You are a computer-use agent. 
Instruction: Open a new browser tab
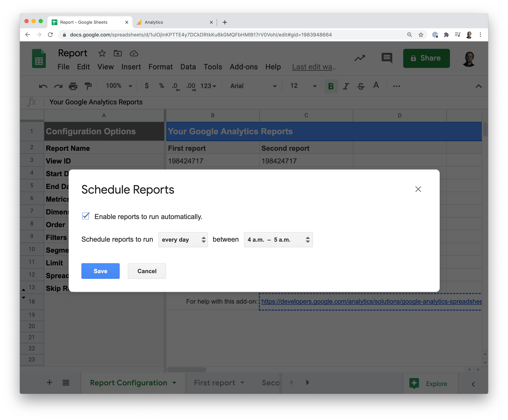pos(225,22)
